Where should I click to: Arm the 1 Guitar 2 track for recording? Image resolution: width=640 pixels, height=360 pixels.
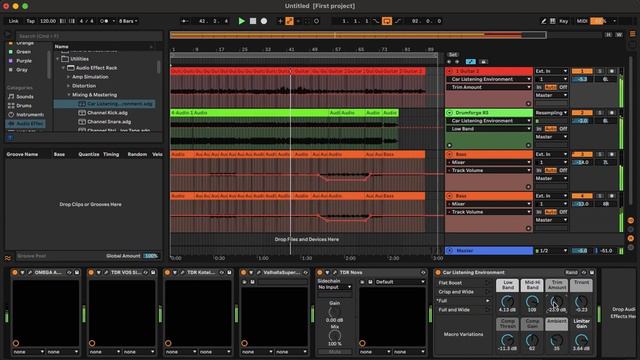(611, 71)
